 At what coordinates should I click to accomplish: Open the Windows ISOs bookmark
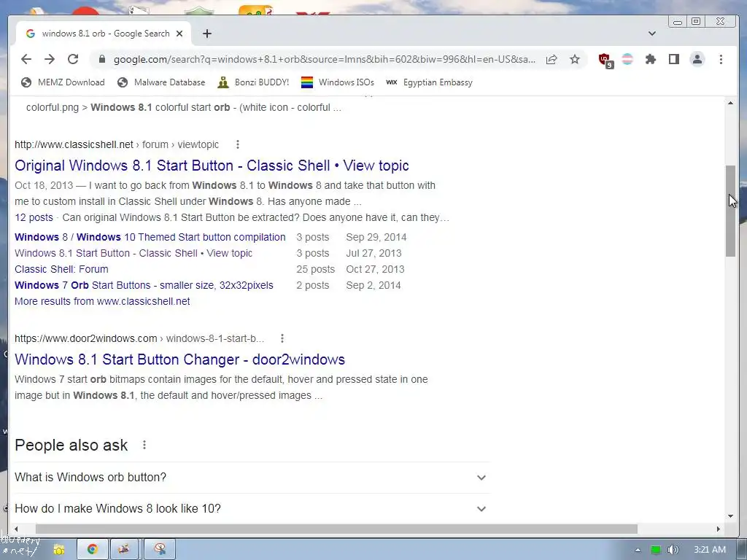[338, 82]
